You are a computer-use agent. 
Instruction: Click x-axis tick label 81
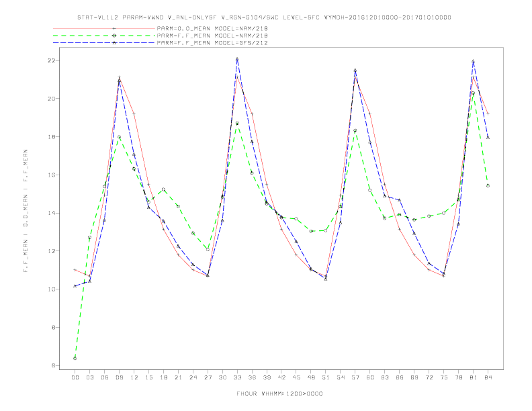point(474,377)
